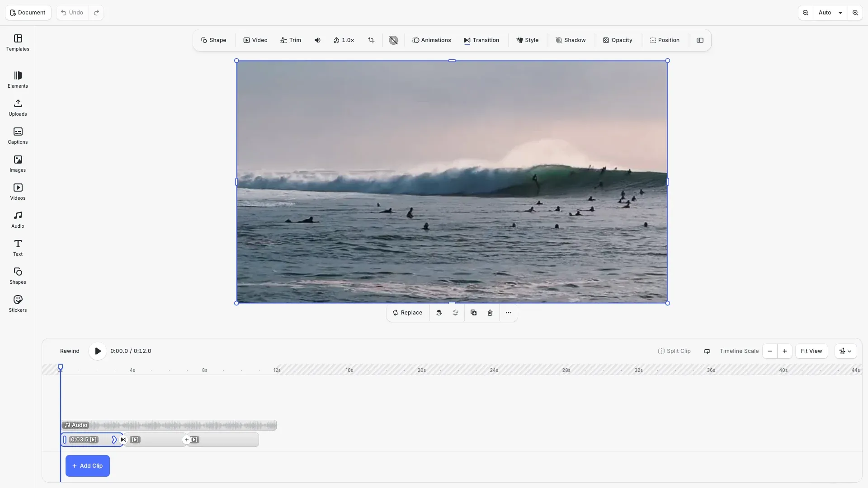Open more options ellipsis menu

(509, 313)
